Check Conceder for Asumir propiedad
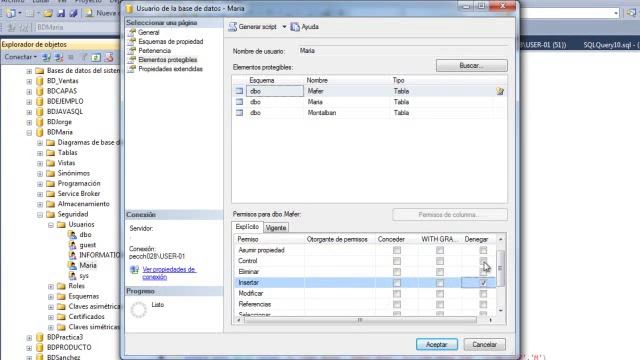This screenshot has width=640, height=360. point(397,250)
